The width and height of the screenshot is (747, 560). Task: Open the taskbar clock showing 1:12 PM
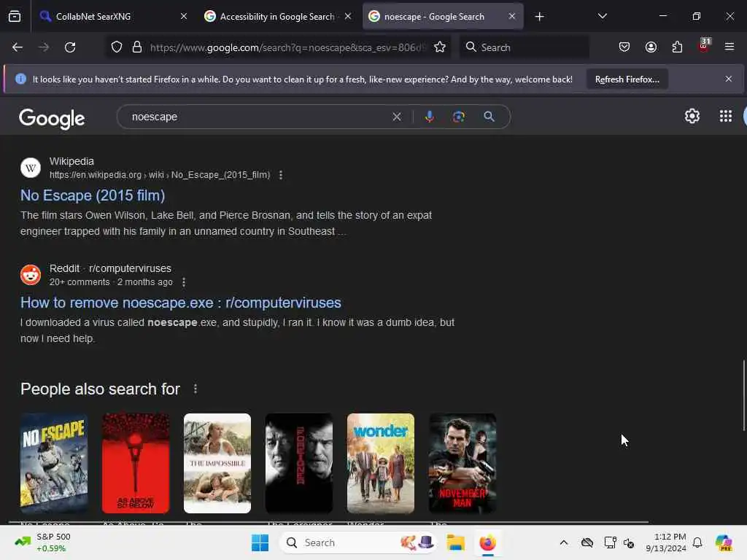[x=665, y=542]
